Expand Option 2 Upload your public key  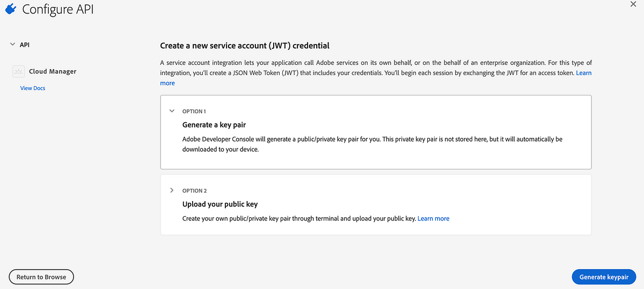tap(172, 190)
